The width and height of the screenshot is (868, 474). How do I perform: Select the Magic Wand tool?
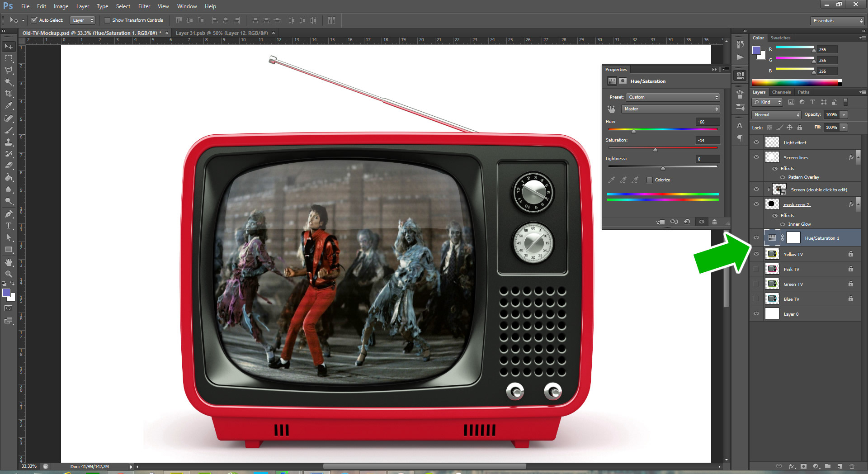tap(9, 82)
